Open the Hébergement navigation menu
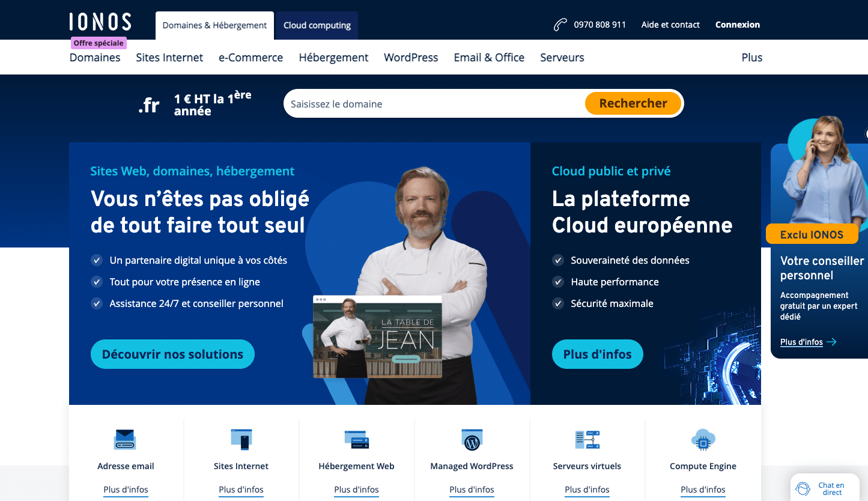The image size is (868, 501). click(x=333, y=58)
